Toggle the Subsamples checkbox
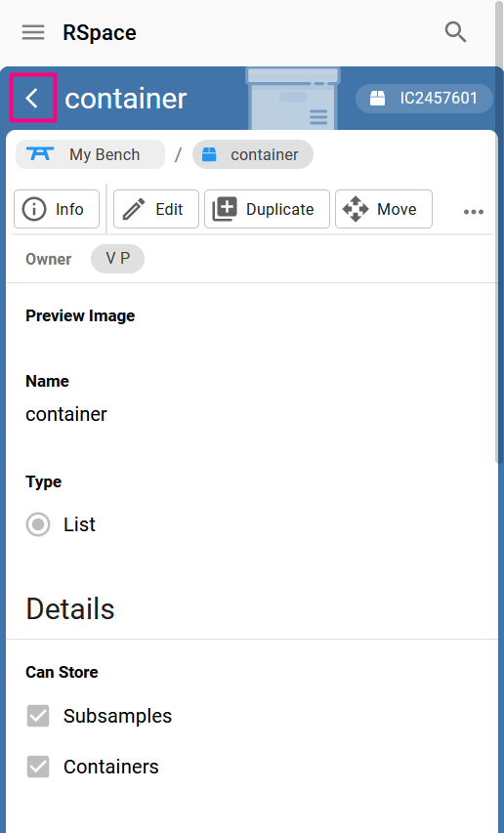This screenshot has height=833, width=504. tap(38, 716)
